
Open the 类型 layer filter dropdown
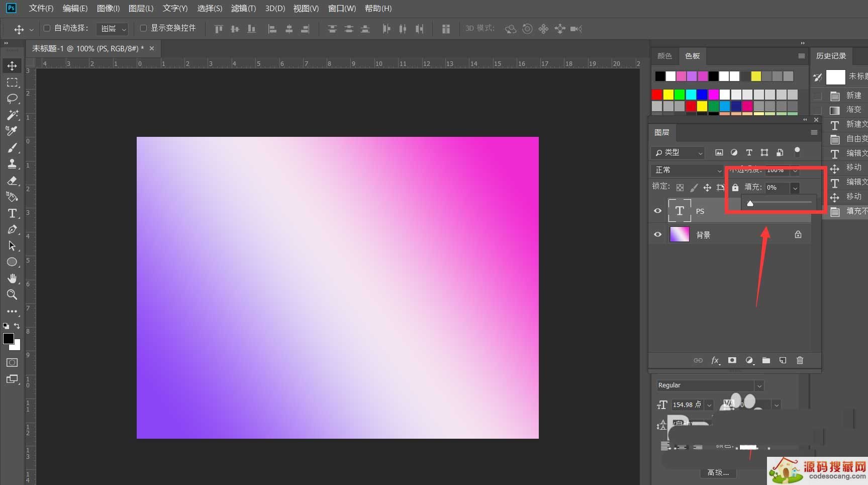tap(678, 152)
